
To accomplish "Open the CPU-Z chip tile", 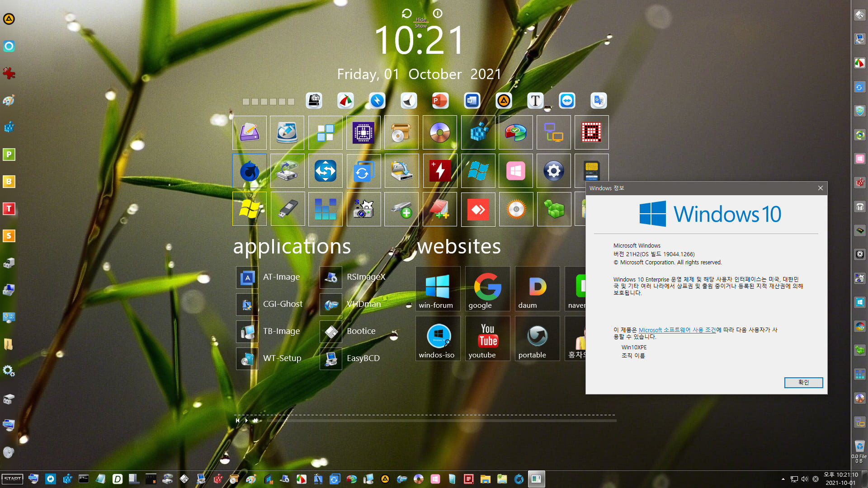I will coord(363,132).
